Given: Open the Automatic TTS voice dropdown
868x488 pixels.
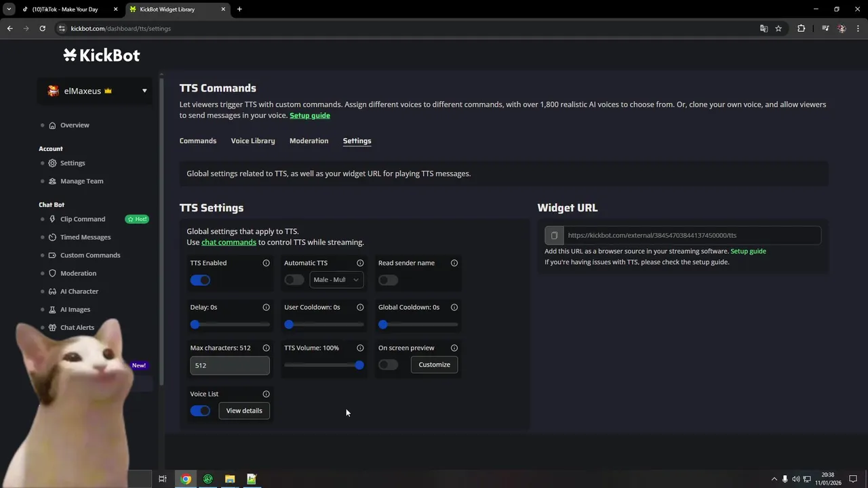Looking at the screenshot, I should [336, 280].
